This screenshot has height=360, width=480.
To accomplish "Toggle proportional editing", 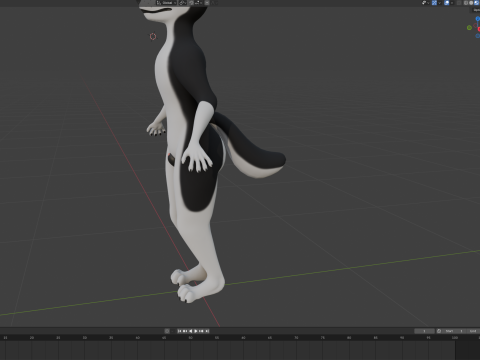I will point(207,3).
